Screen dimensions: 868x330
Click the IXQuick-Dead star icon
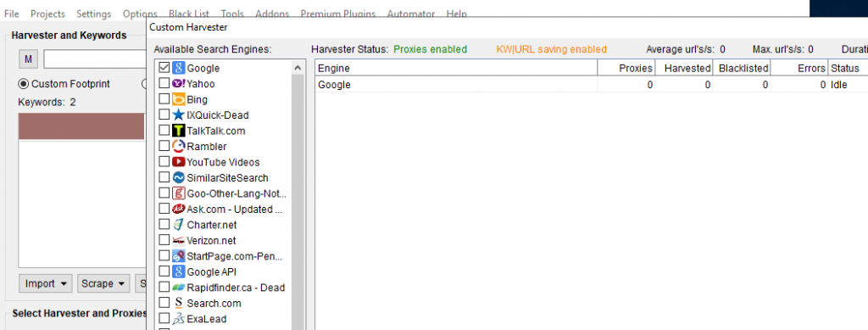pyautogui.click(x=178, y=115)
